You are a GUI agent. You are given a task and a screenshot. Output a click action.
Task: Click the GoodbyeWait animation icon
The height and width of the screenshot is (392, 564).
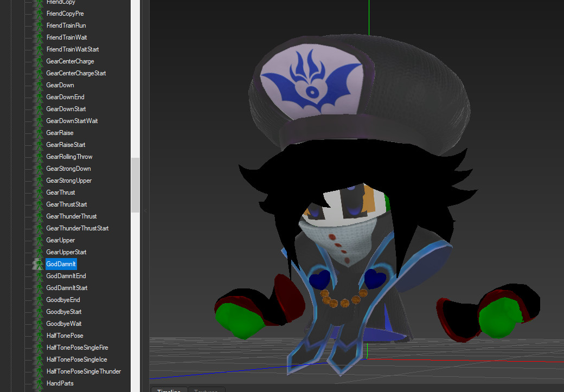click(x=38, y=324)
